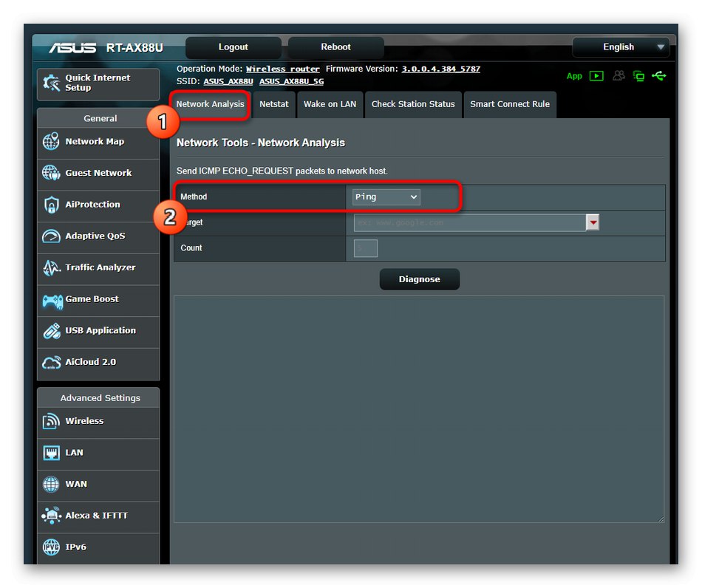Open the ASUS_AX88U_5G SSID link
This screenshot has height=588, width=702.
pyautogui.click(x=291, y=81)
